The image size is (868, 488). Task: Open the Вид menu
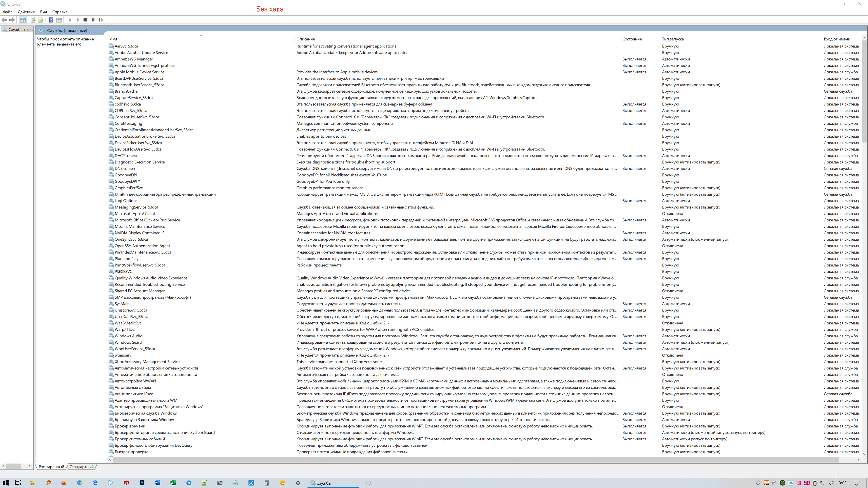point(43,12)
